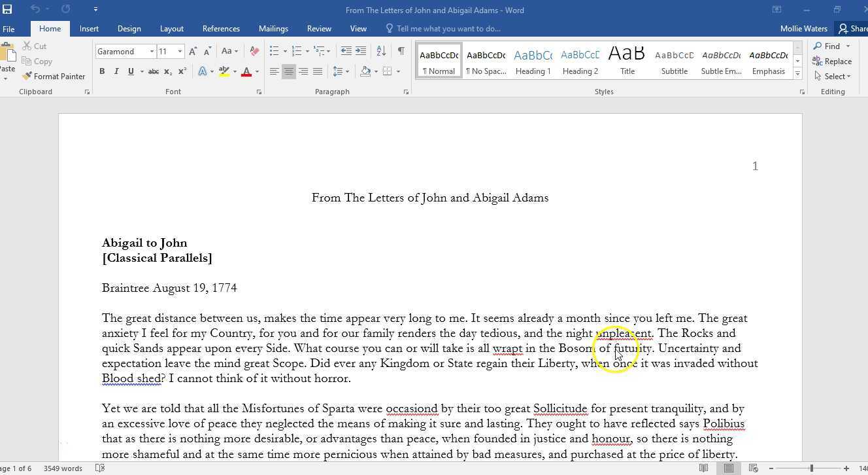868x475 pixels.
Task: Open spell check from status bar
Action: (x=99, y=468)
